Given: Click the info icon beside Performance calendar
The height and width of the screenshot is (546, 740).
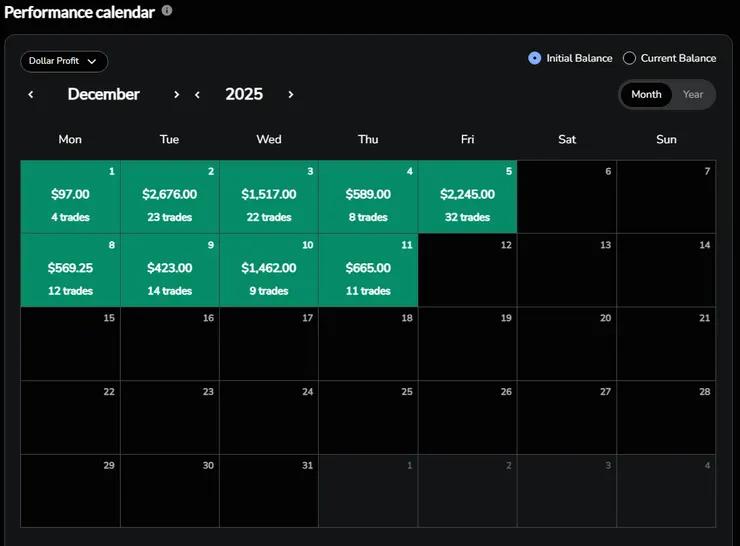Looking at the screenshot, I should point(167,11).
